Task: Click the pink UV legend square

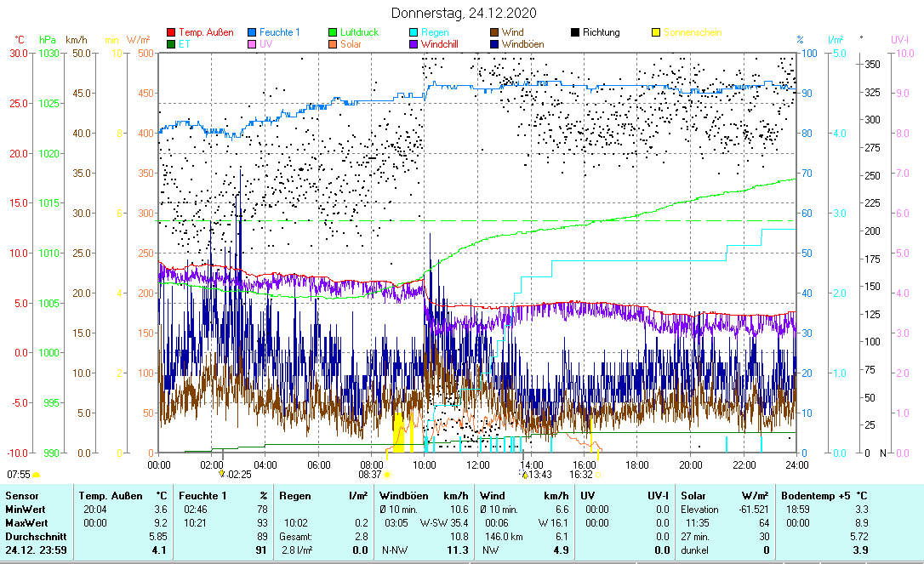Action: [252, 44]
